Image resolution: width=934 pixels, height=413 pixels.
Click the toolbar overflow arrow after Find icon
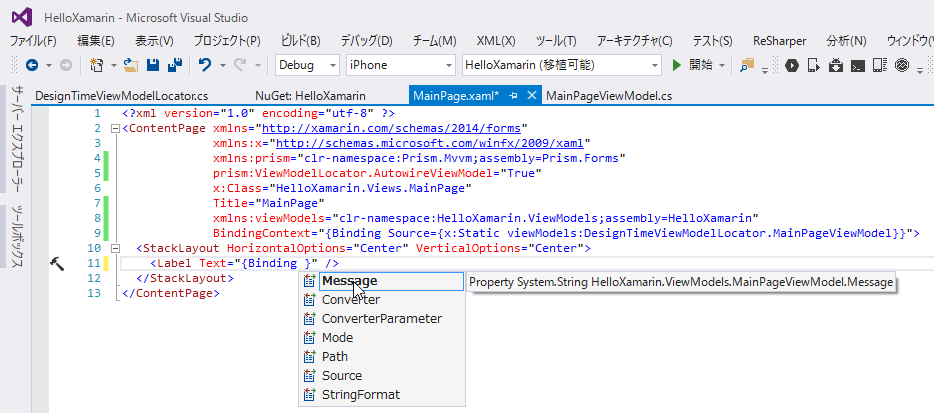765,70
